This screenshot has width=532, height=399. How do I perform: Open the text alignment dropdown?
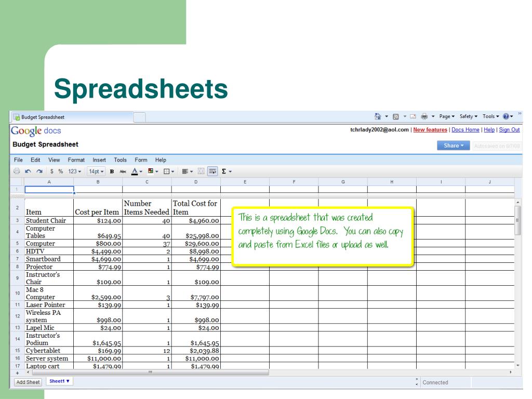[x=187, y=171]
